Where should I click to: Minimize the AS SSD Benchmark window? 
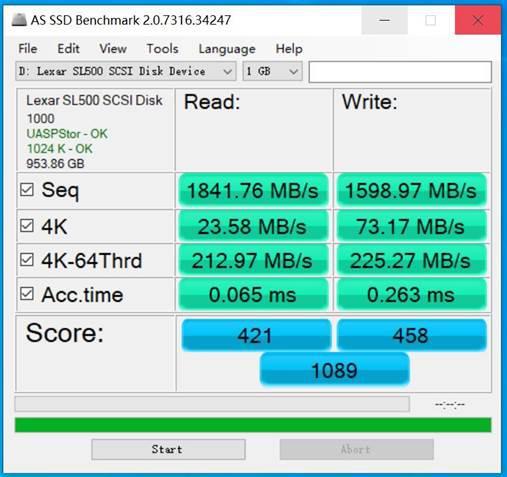coord(385,20)
